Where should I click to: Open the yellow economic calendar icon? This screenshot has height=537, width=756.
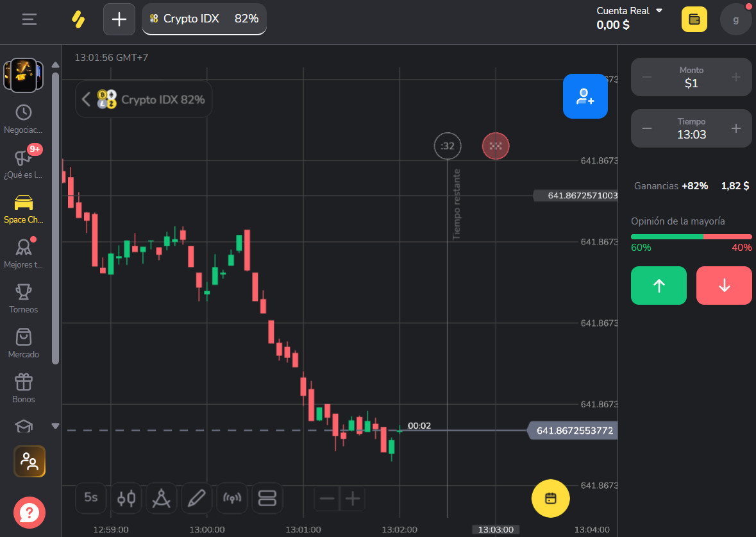coord(550,498)
